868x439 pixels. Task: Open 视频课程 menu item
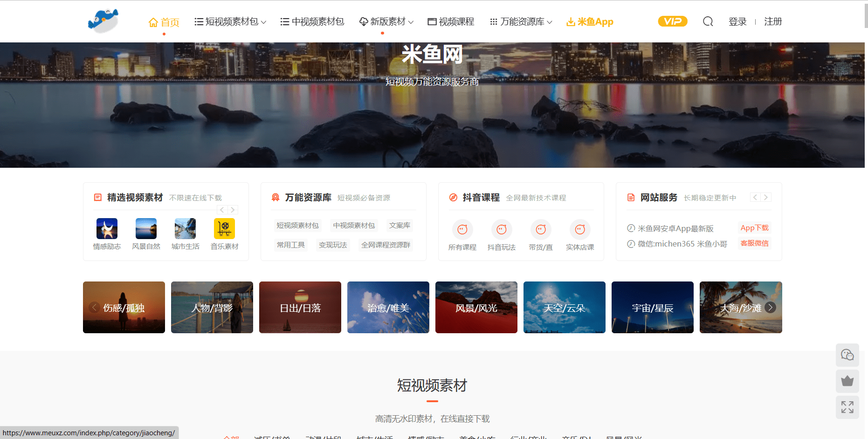451,21
